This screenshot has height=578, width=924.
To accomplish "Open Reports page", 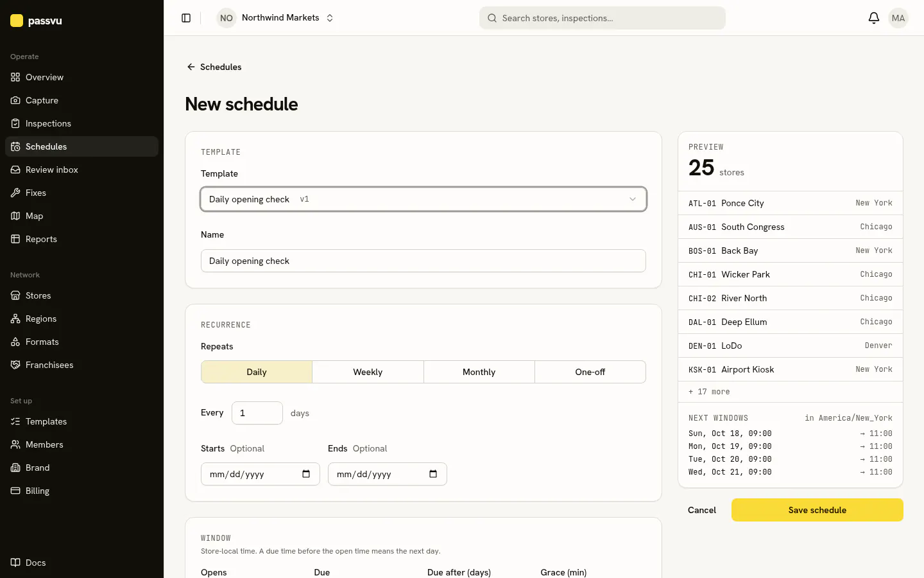I will [x=81, y=239].
